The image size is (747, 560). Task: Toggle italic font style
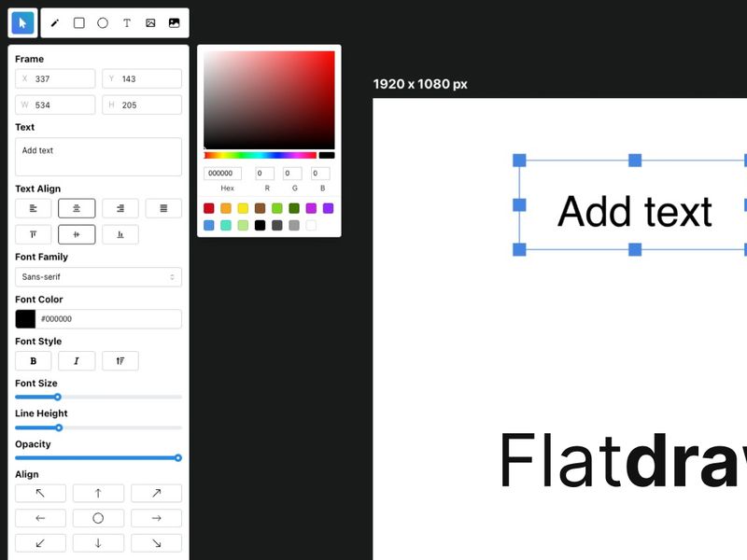tap(77, 360)
